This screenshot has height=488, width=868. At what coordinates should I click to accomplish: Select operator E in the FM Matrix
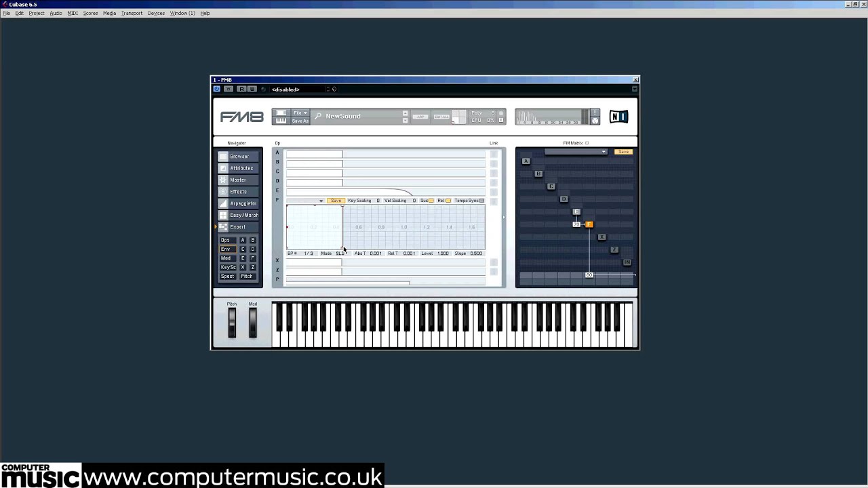coord(576,211)
